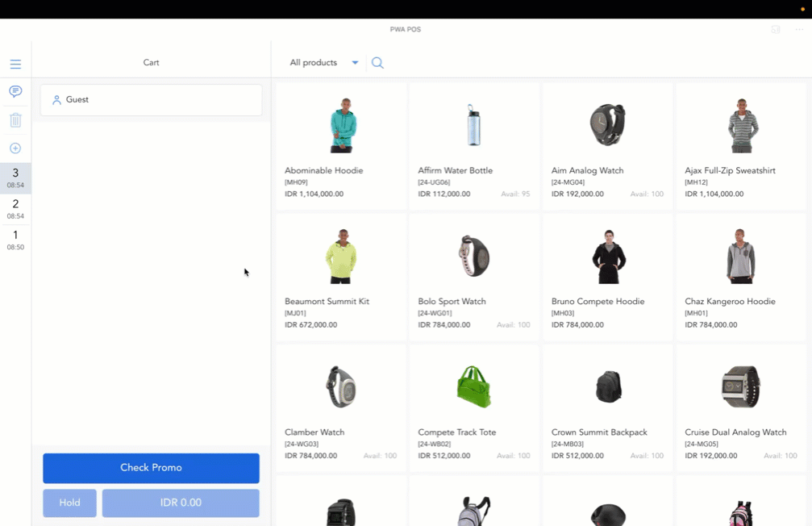
Task: Select Compete Track Tote green bag image
Action: 474,386
